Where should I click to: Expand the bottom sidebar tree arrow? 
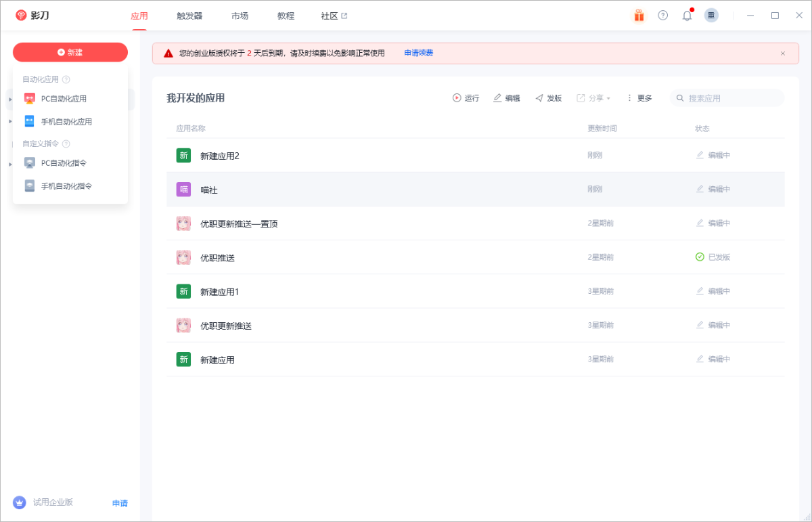point(10,164)
